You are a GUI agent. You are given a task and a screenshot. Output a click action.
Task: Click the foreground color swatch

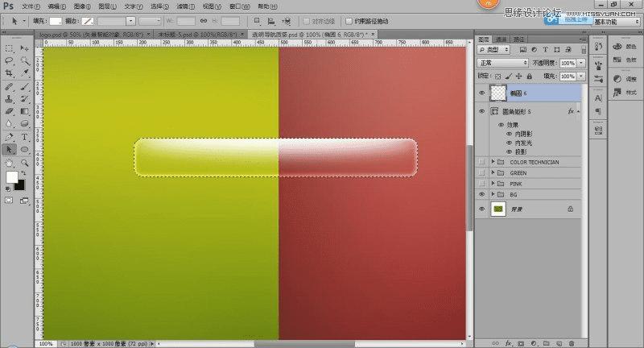[11, 177]
